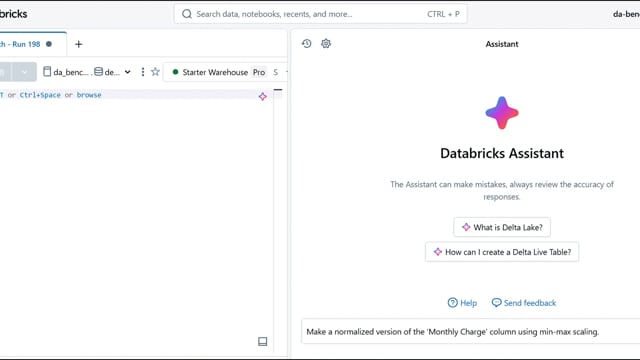Expand the run button dropdown arrow
Screen dimensions: 640x360
24,72
